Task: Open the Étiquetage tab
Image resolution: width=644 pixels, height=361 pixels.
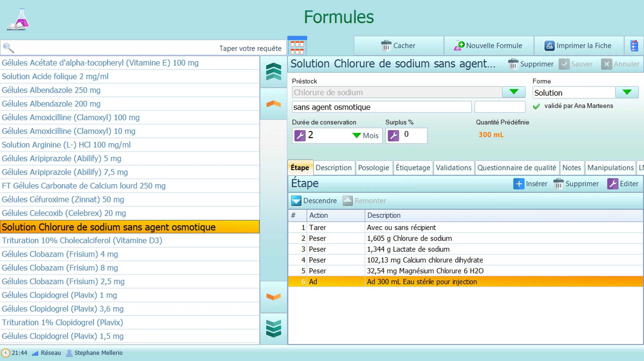Action: pos(413,168)
